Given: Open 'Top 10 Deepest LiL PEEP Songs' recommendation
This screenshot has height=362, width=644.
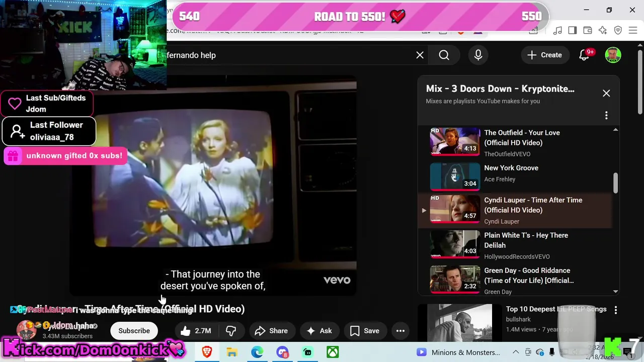Looking at the screenshot, I should point(556,309).
